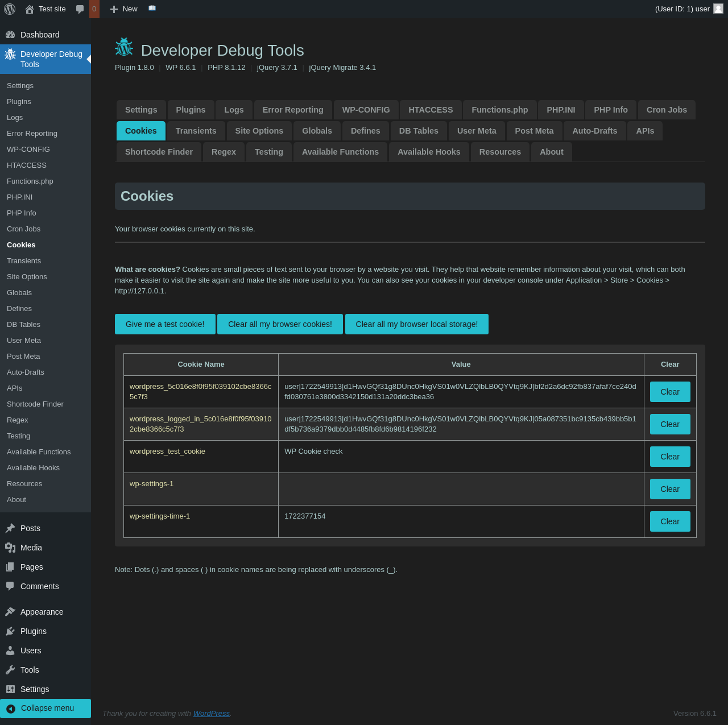
Task: Switch to the Transients tab
Action: (196, 131)
